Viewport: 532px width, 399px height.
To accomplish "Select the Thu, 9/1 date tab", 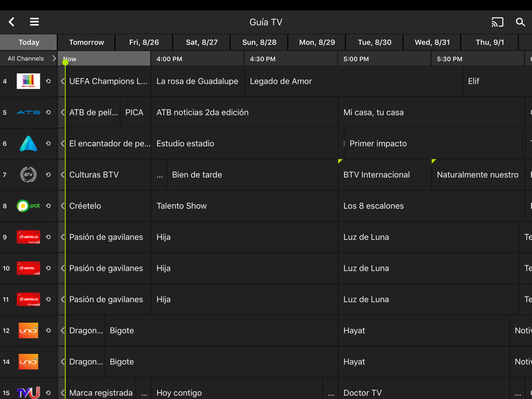I will pyautogui.click(x=489, y=42).
